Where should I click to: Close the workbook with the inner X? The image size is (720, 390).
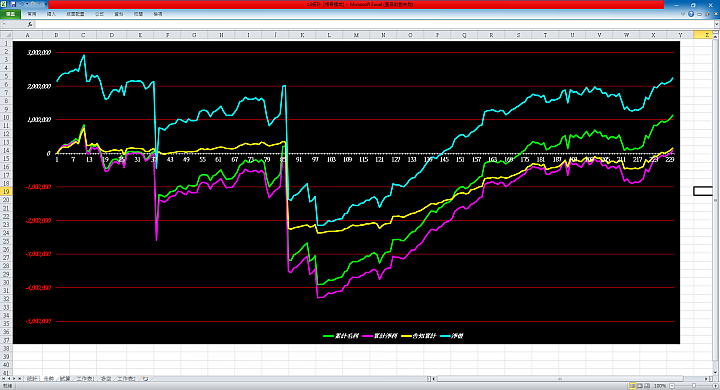point(716,14)
